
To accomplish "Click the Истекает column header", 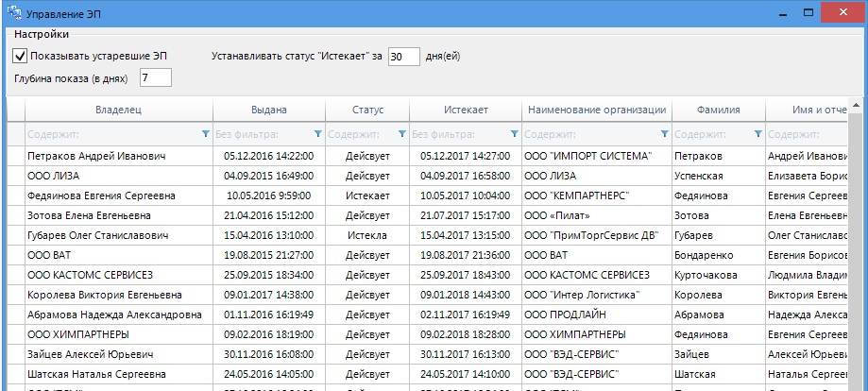I will [x=465, y=110].
